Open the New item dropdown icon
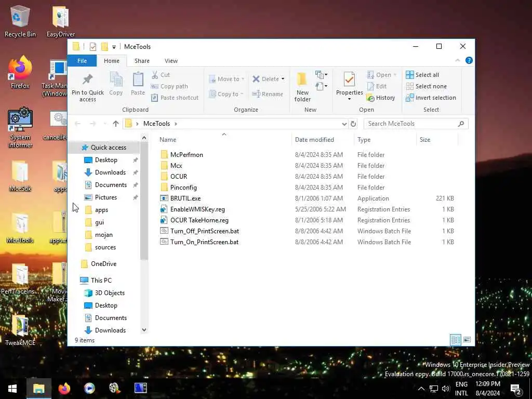The width and height of the screenshot is (532, 399). [x=321, y=75]
